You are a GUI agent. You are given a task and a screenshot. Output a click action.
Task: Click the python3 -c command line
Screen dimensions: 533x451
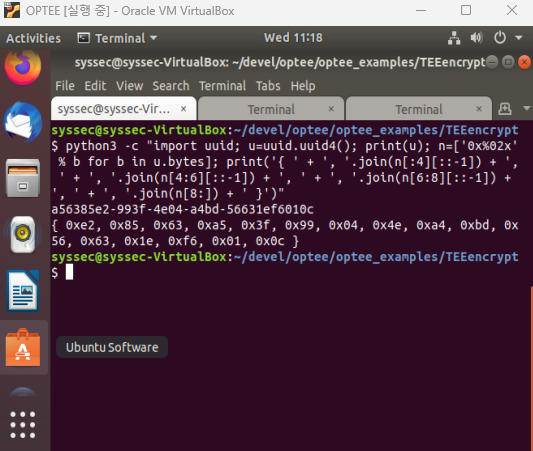[285, 169]
